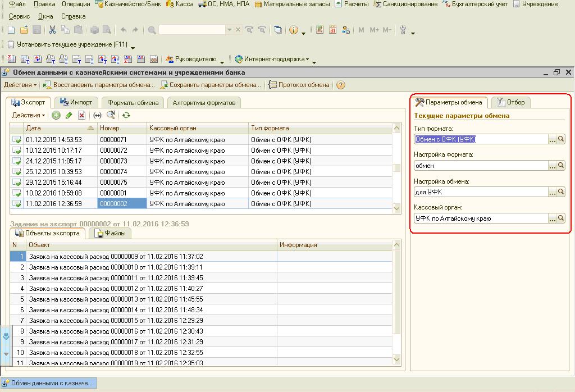Image resolution: width=575 pixels, height=392 pixels.
Task: Click Сохранить параметры обмена button
Action: 211,85
